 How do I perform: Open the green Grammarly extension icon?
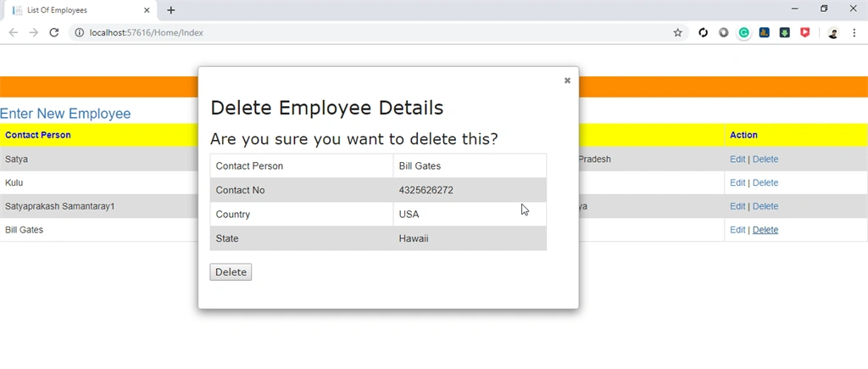click(x=744, y=33)
